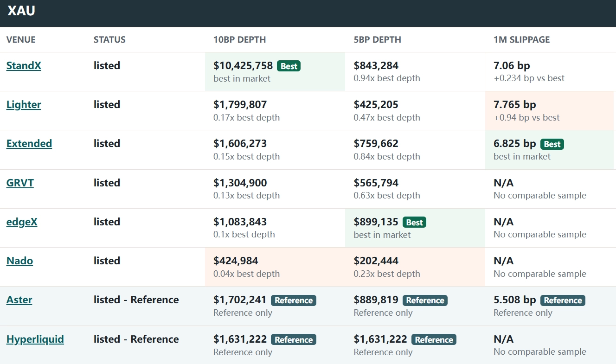This screenshot has height=364, width=616.
Task: Click the $1,083,843 depth value
Action: 240,222
